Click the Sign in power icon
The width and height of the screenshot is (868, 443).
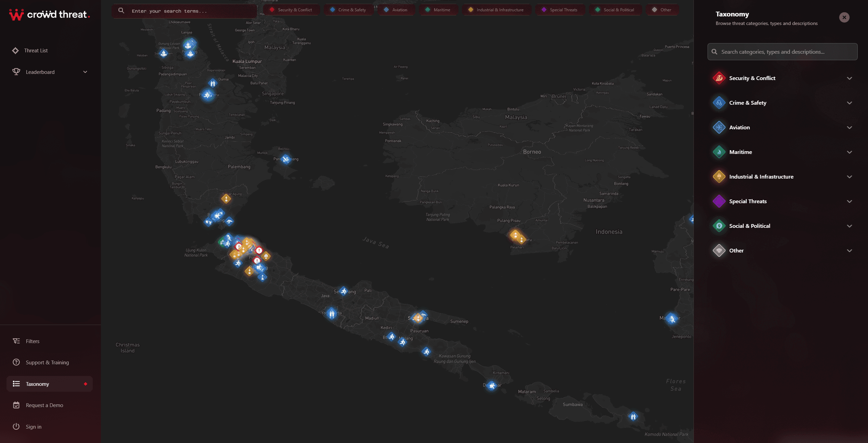(x=16, y=427)
